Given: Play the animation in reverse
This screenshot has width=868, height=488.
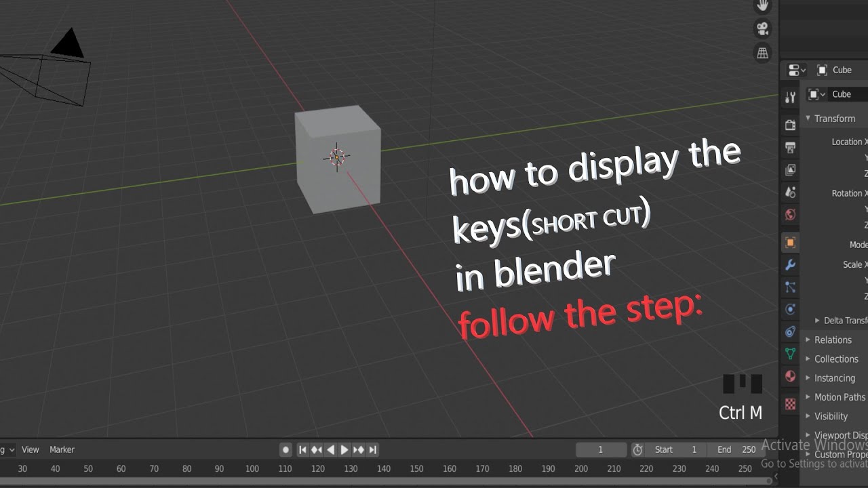Looking at the screenshot, I should (330, 449).
